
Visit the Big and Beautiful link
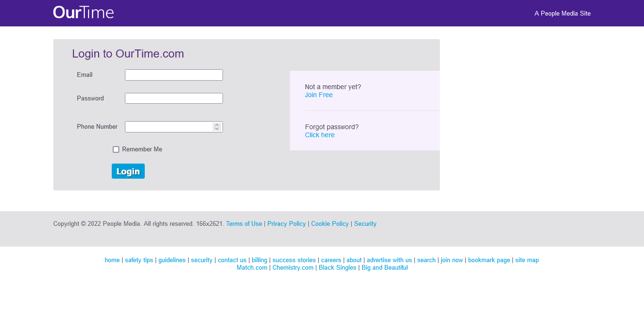pos(385,268)
